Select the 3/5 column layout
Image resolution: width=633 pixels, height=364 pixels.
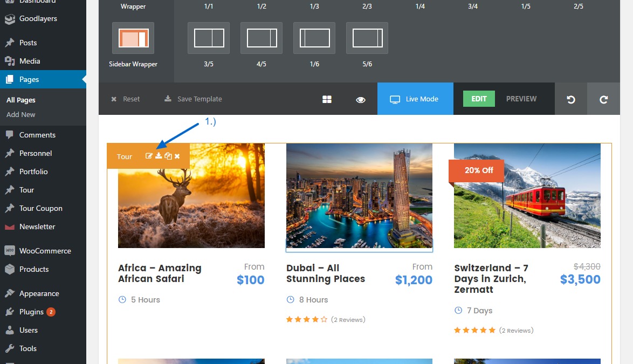point(209,38)
